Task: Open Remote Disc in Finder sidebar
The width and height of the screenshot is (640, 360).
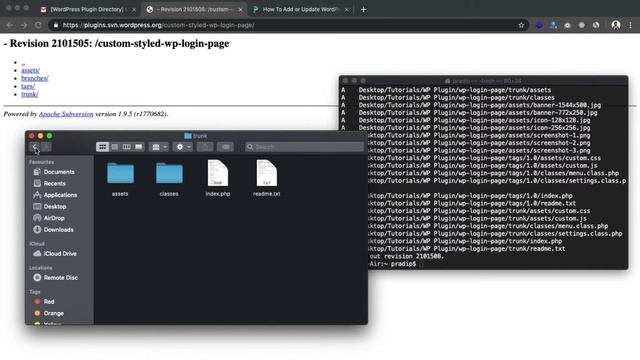Action: [60, 278]
